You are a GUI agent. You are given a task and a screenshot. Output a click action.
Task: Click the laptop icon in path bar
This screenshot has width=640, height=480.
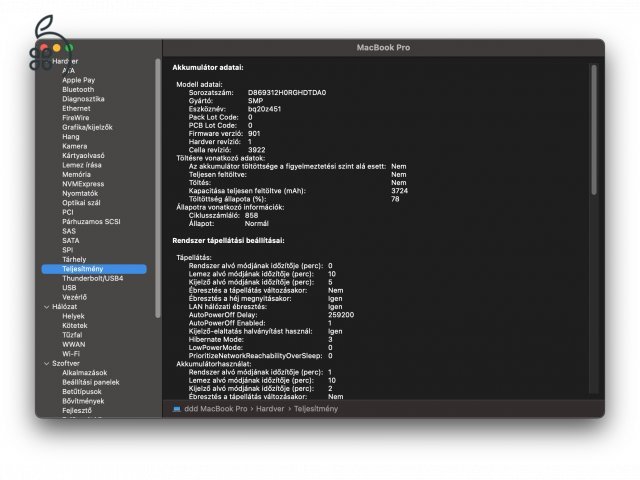[176, 409]
